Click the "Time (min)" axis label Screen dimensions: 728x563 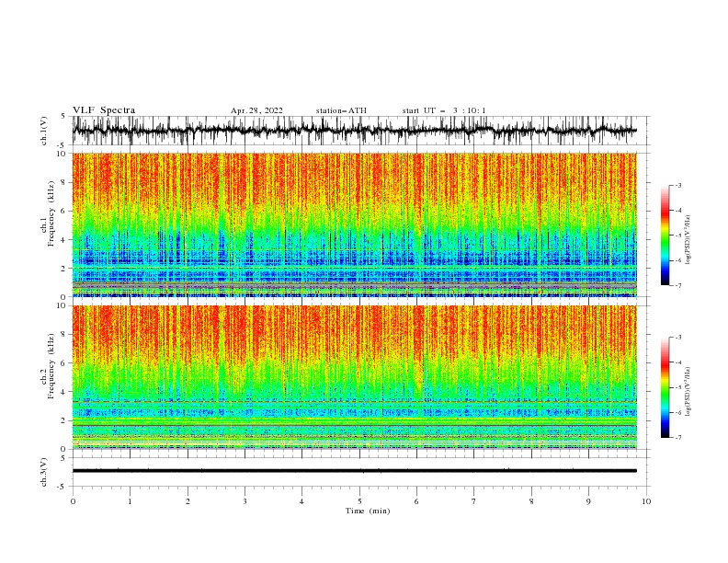click(x=368, y=511)
